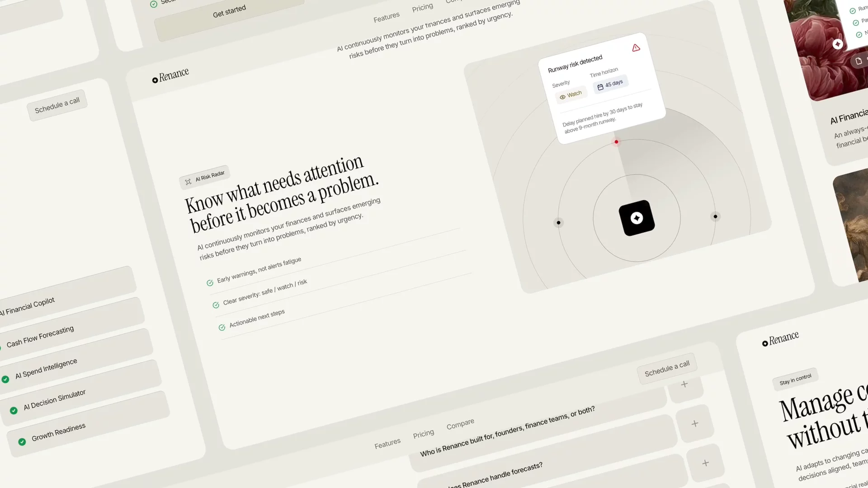Click the Severity label on the risk card
Image resolution: width=868 pixels, height=488 pixels.
(561, 84)
